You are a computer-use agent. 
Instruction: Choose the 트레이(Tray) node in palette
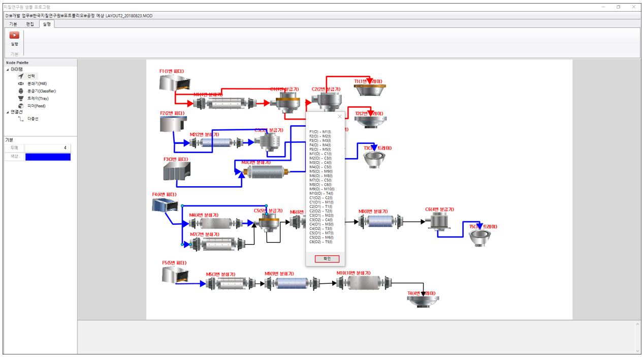pos(33,99)
